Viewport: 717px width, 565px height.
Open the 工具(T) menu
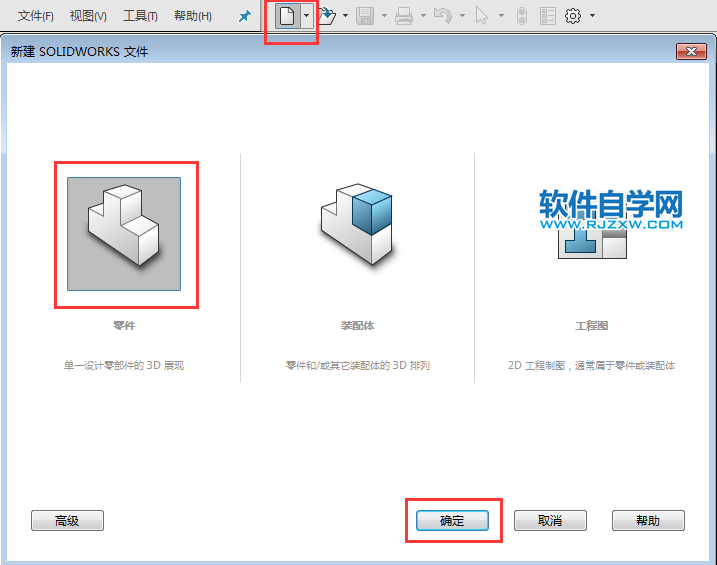pos(140,16)
